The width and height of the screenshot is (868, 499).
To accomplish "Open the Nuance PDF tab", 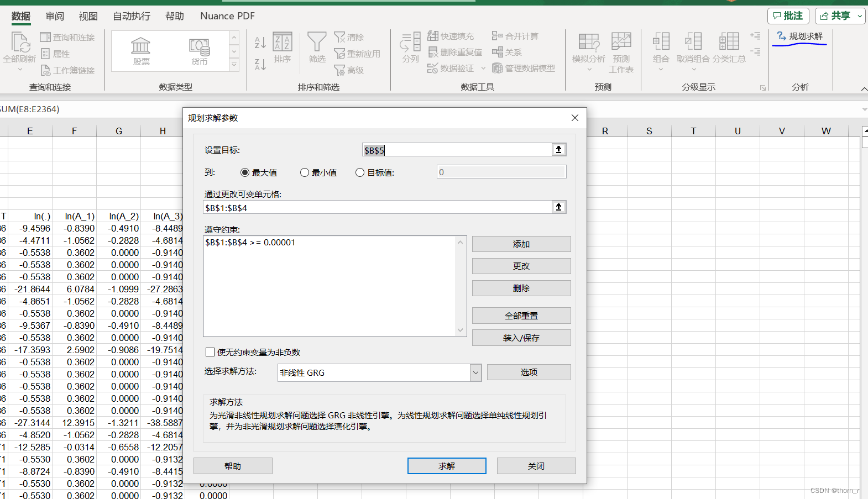I will [227, 16].
